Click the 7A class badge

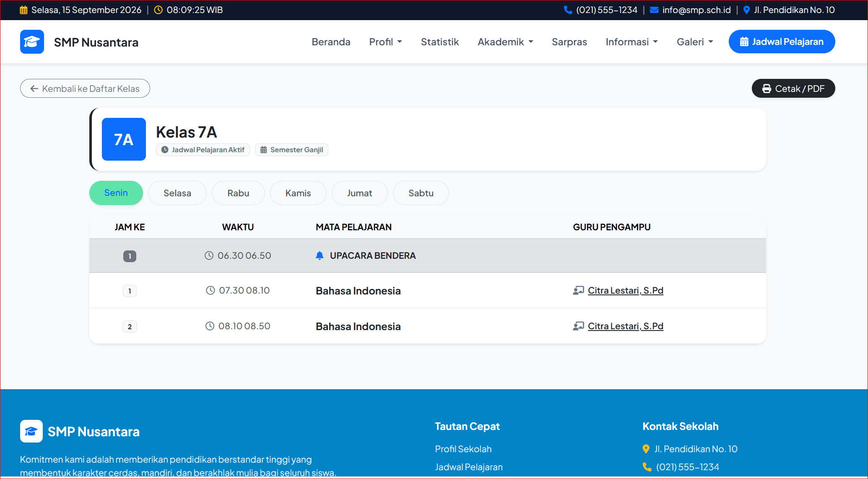point(124,139)
